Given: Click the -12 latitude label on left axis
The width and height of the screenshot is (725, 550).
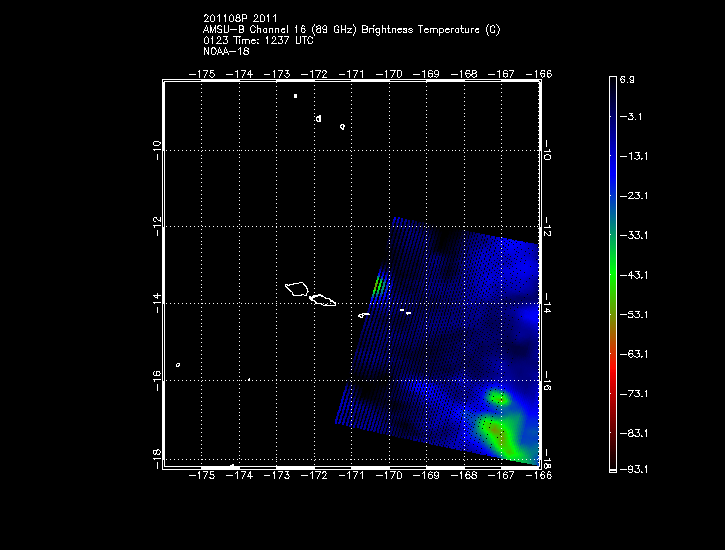Looking at the screenshot, I should [x=155, y=227].
